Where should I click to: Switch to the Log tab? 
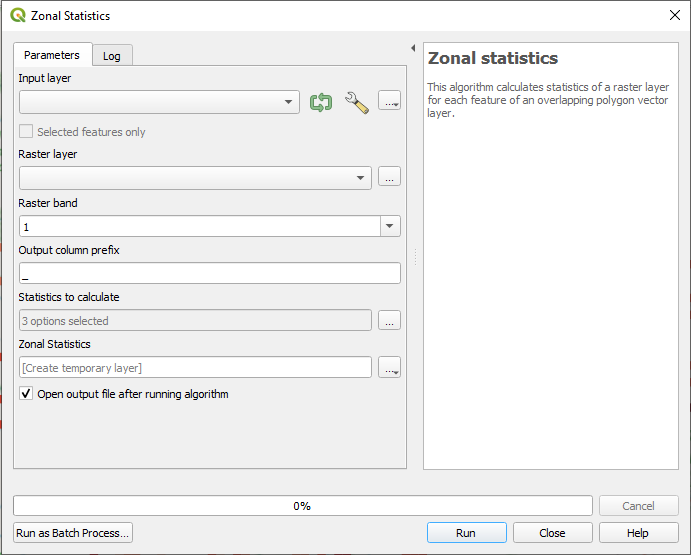coord(112,56)
